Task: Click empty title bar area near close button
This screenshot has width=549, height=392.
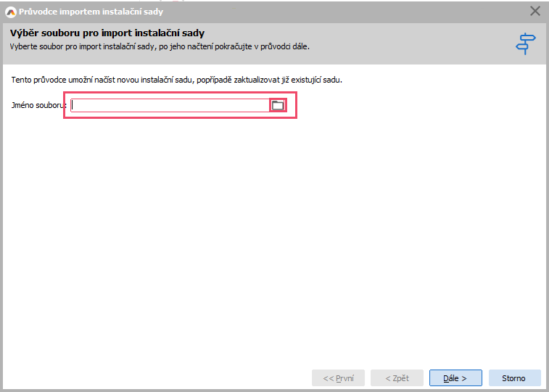Action: point(435,11)
